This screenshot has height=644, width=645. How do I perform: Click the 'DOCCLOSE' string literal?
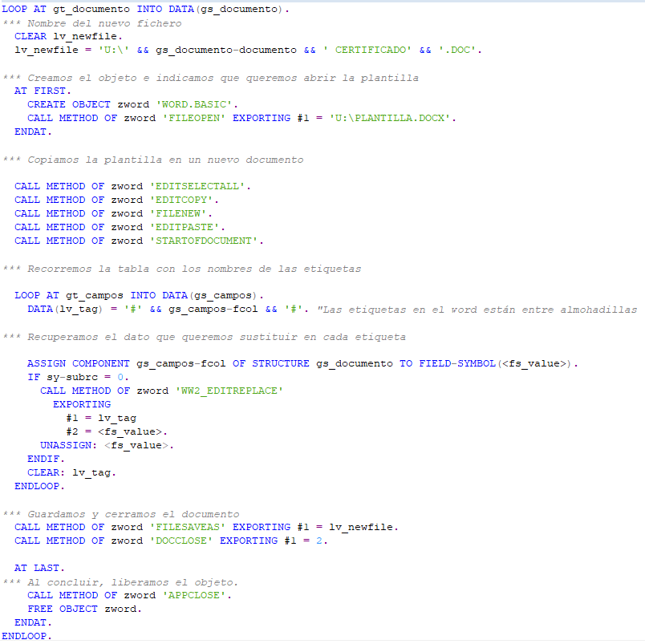pyautogui.click(x=181, y=541)
